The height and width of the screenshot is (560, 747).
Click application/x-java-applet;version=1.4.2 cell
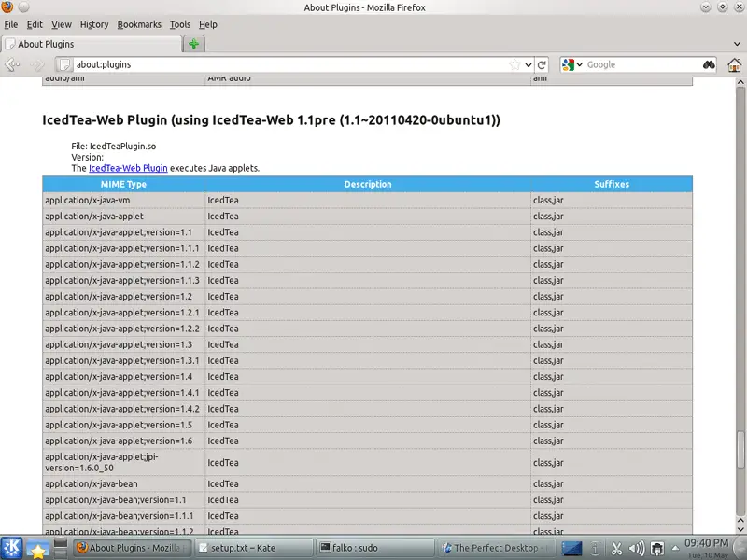click(x=124, y=409)
